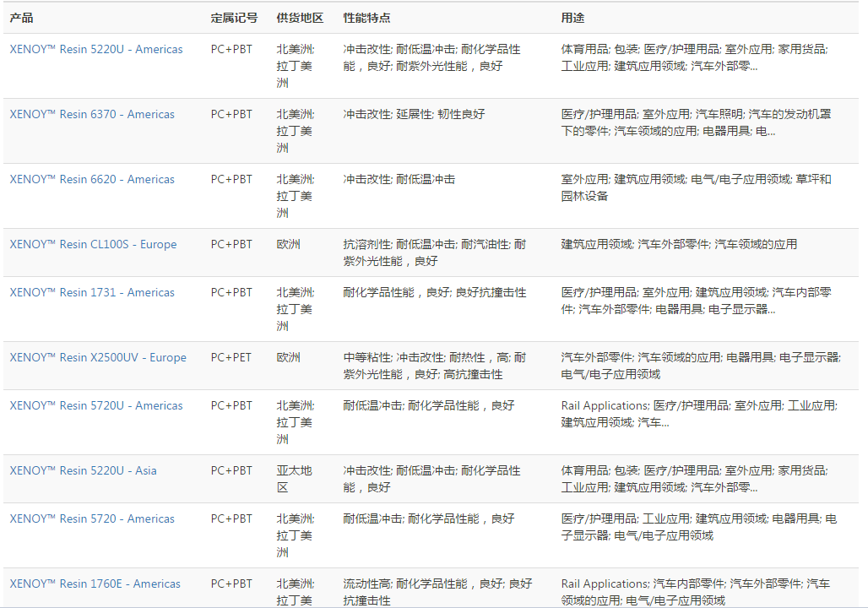Open XENOY Resin 5220U - Americas product link
This screenshot has height=608, width=868.
click(x=95, y=49)
